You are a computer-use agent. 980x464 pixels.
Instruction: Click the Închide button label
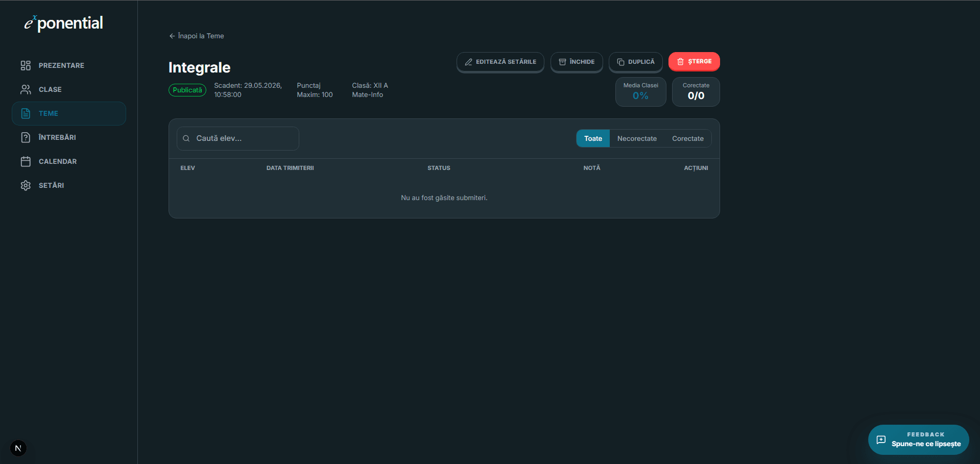(582, 62)
